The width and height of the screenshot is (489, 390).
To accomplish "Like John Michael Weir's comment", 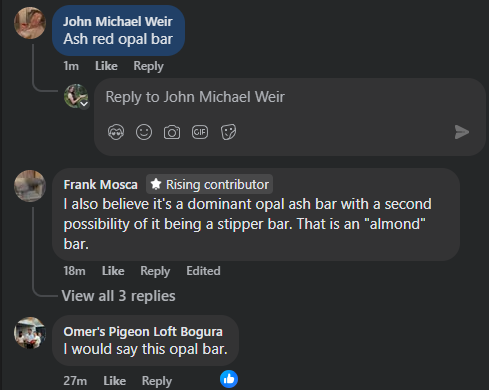I will 106,66.
